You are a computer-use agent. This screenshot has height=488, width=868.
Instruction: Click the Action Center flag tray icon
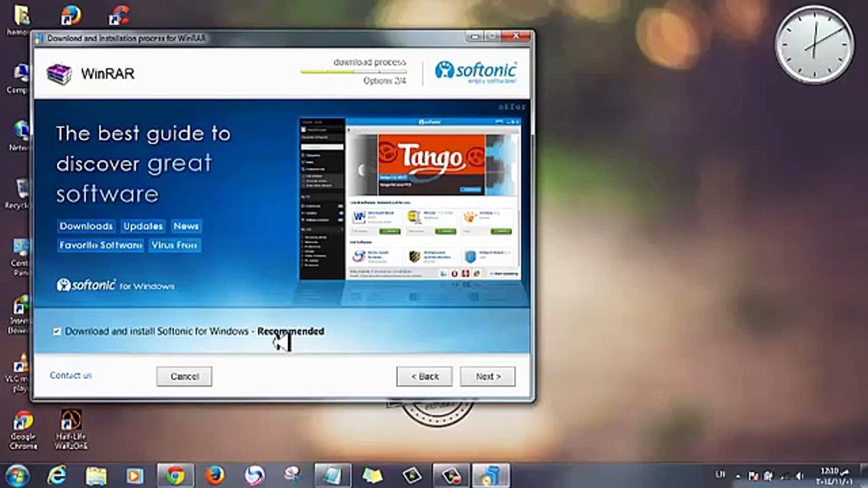click(753, 476)
